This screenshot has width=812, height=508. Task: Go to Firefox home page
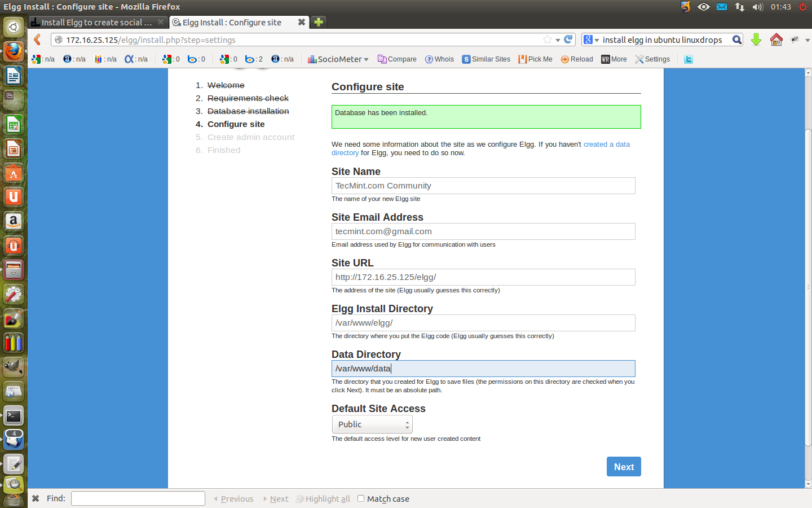click(776, 40)
